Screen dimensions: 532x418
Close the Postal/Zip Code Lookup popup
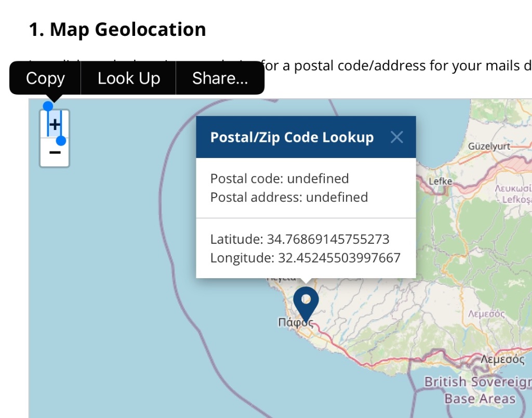pyautogui.click(x=397, y=137)
